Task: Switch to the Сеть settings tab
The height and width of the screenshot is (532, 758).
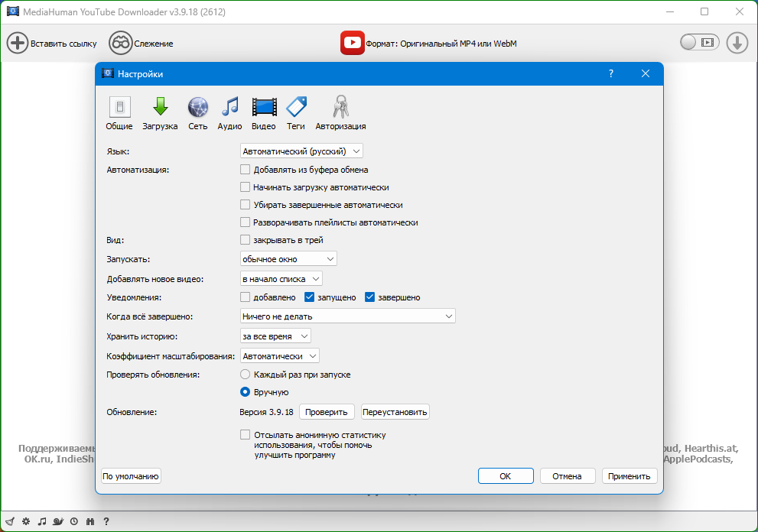Action: pos(197,113)
